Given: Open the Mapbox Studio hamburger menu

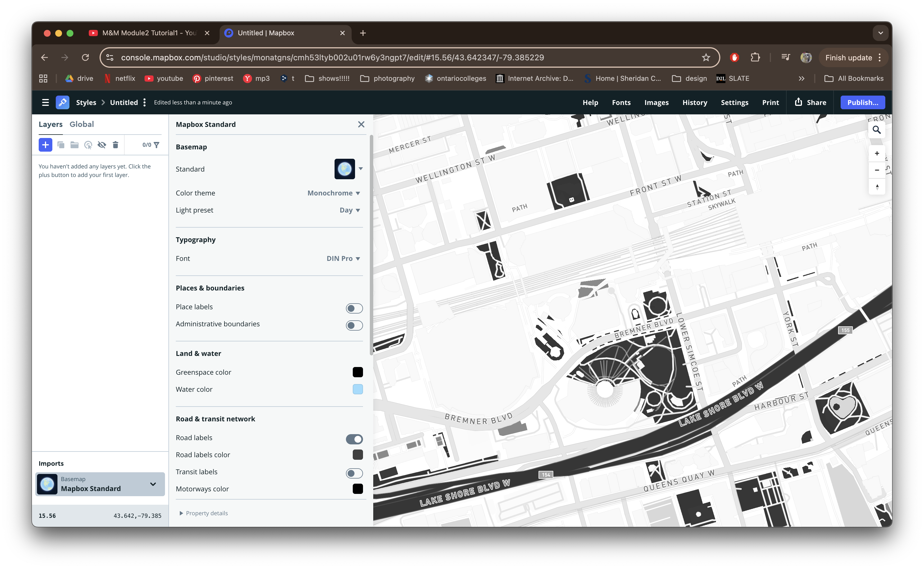Looking at the screenshot, I should tap(45, 102).
